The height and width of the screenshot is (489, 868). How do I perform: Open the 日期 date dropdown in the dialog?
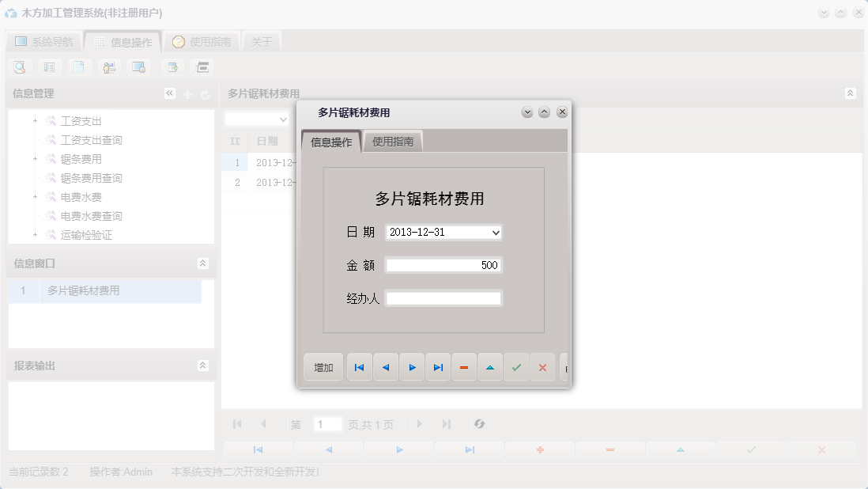[x=494, y=232]
